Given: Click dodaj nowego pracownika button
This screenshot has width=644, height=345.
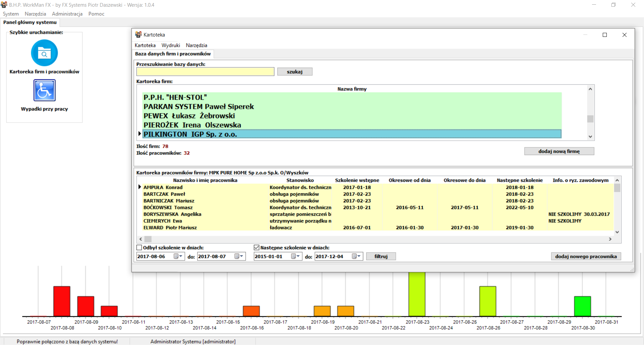Looking at the screenshot, I should pyautogui.click(x=586, y=256).
